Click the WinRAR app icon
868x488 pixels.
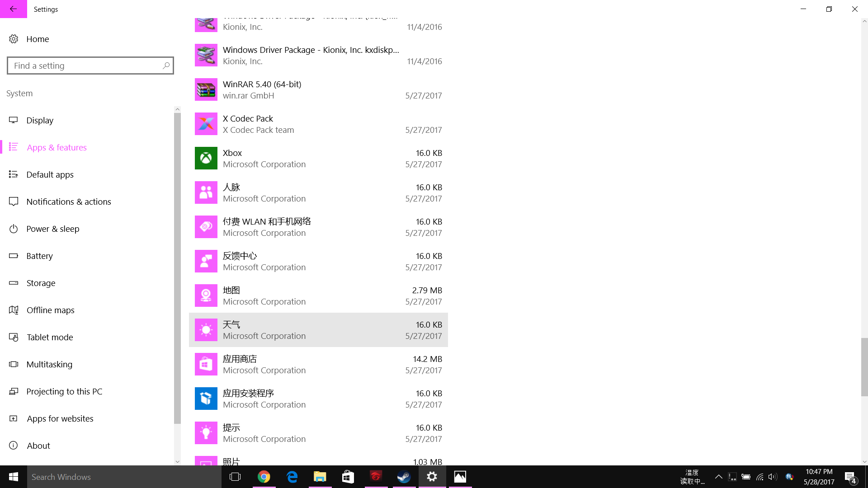coord(206,89)
